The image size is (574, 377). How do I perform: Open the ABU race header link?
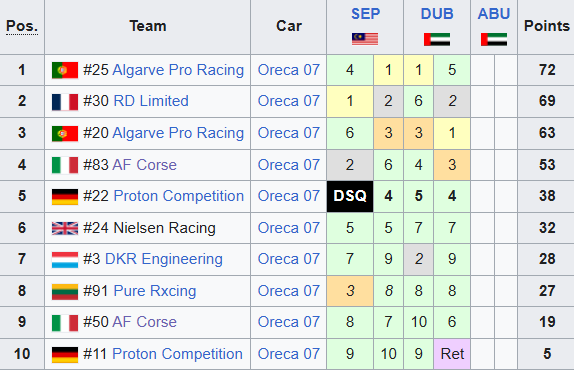(x=494, y=14)
